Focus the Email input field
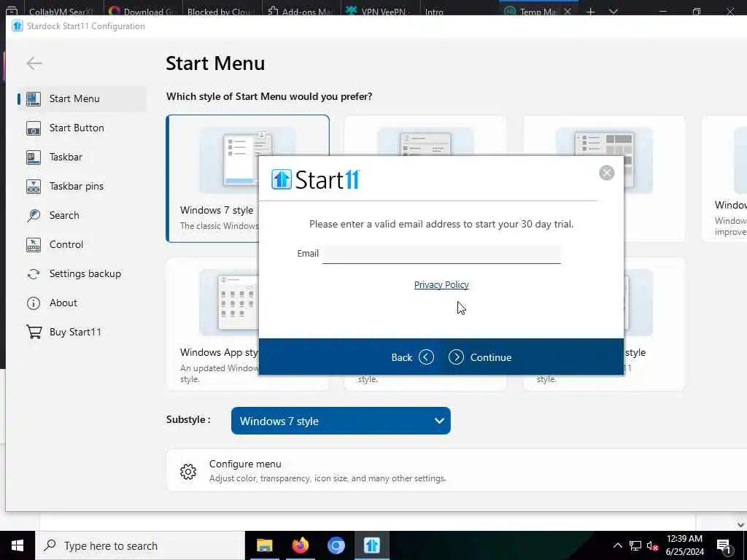Screen dimensions: 747x560 441,254
